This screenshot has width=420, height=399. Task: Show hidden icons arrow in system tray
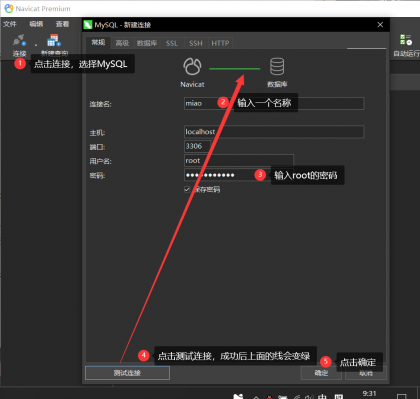[256, 397]
